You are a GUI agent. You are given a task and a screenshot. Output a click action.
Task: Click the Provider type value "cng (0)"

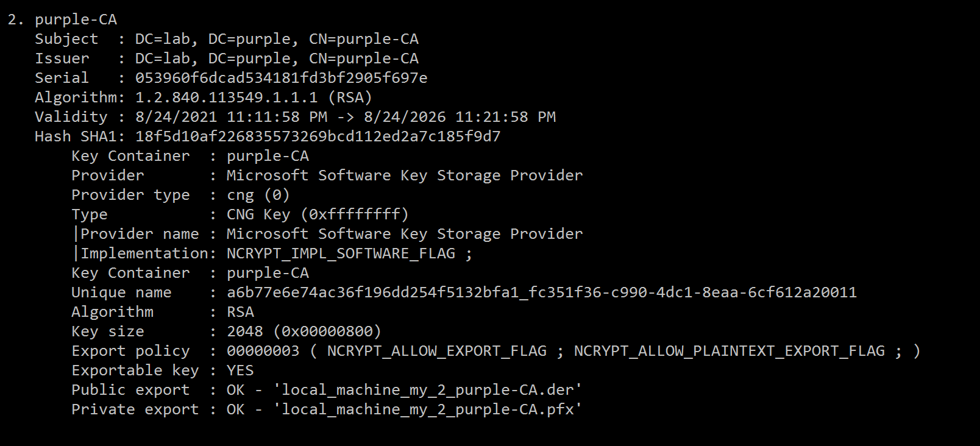coord(258,195)
